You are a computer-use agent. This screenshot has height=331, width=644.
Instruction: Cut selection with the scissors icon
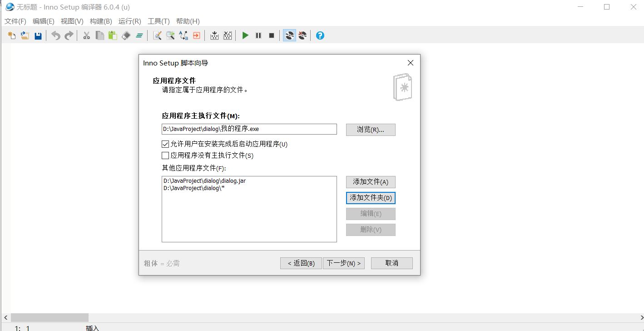click(x=86, y=35)
